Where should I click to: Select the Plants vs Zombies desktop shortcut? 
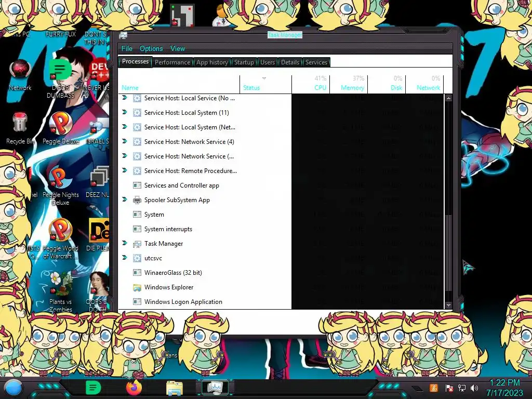click(60, 292)
